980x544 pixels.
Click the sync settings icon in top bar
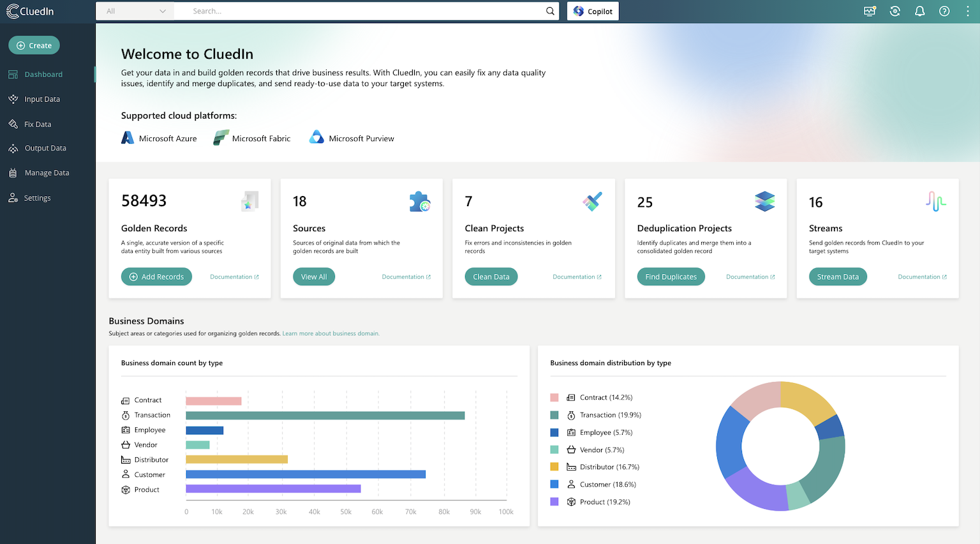pos(895,11)
